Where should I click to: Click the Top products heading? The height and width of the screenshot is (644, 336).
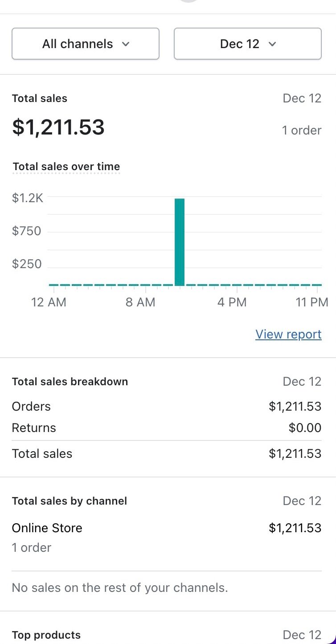click(46, 635)
